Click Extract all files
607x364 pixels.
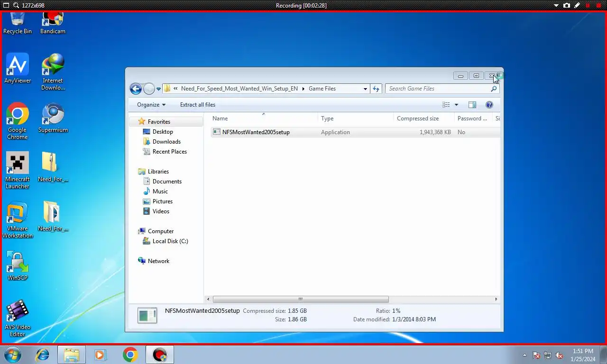coord(198,105)
